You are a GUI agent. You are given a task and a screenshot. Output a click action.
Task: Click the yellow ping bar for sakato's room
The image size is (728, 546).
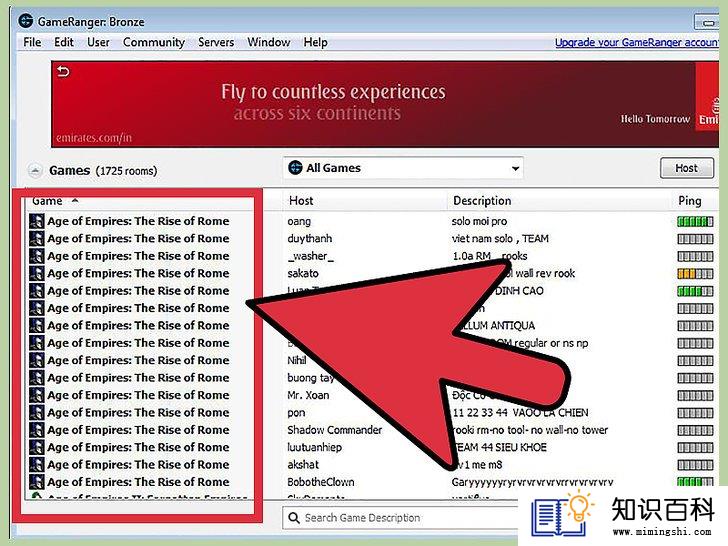point(695,274)
